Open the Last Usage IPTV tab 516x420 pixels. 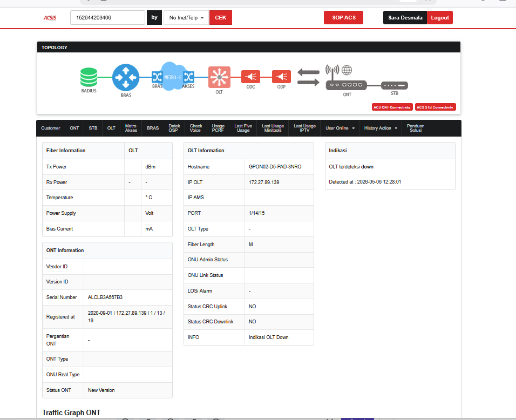click(305, 128)
